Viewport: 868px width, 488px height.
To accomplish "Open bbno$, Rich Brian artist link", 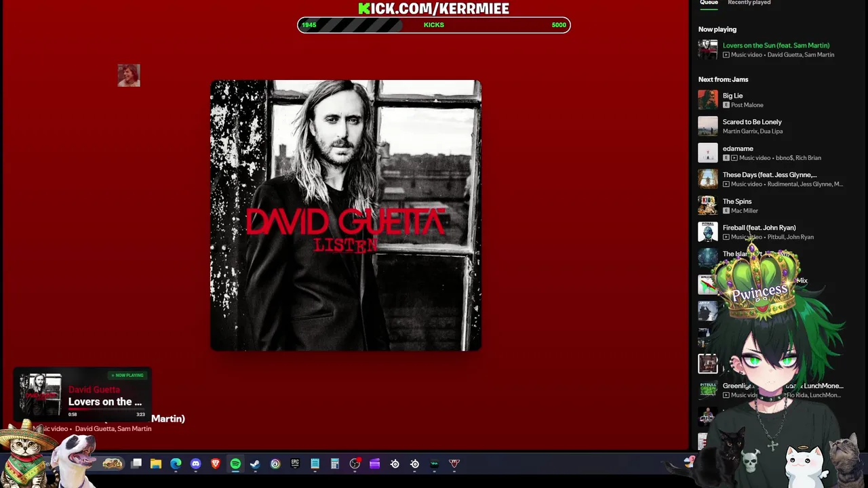I will click(799, 158).
